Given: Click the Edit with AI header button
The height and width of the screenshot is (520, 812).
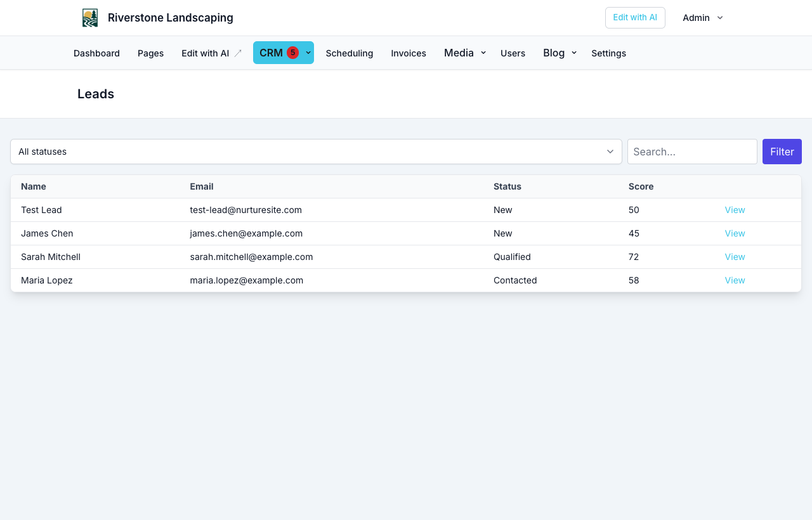Looking at the screenshot, I should (635, 18).
